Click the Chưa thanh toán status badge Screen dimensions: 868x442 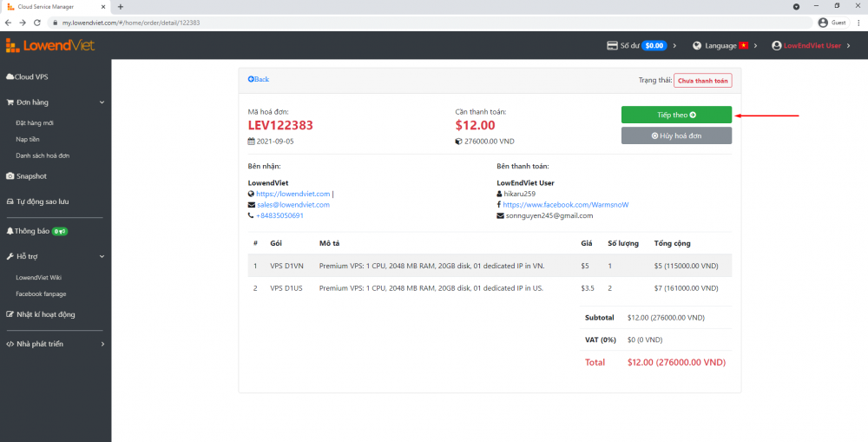coord(702,80)
